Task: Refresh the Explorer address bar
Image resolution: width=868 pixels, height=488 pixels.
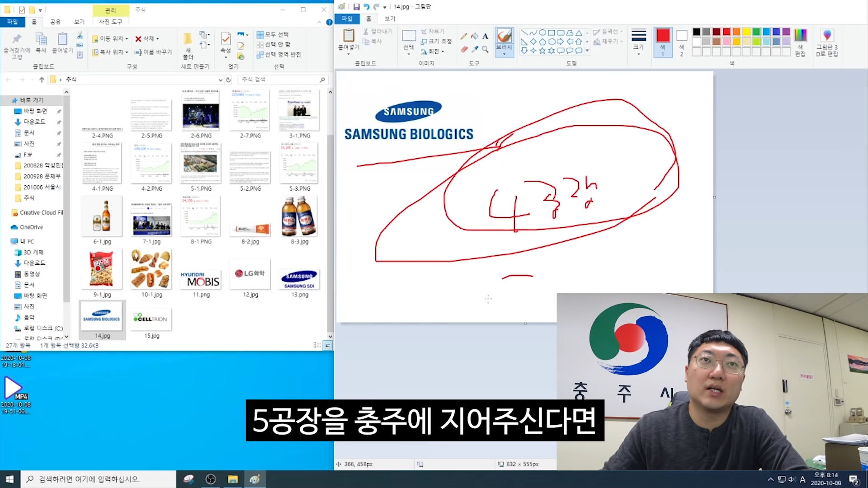Action: point(229,80)
